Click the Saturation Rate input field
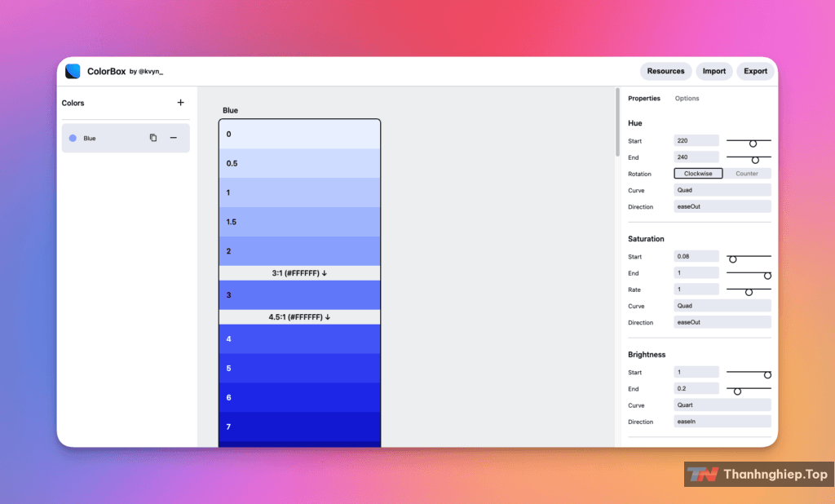Image resolution: width=835 pixels, height=504 pixels. pos(696,289)
